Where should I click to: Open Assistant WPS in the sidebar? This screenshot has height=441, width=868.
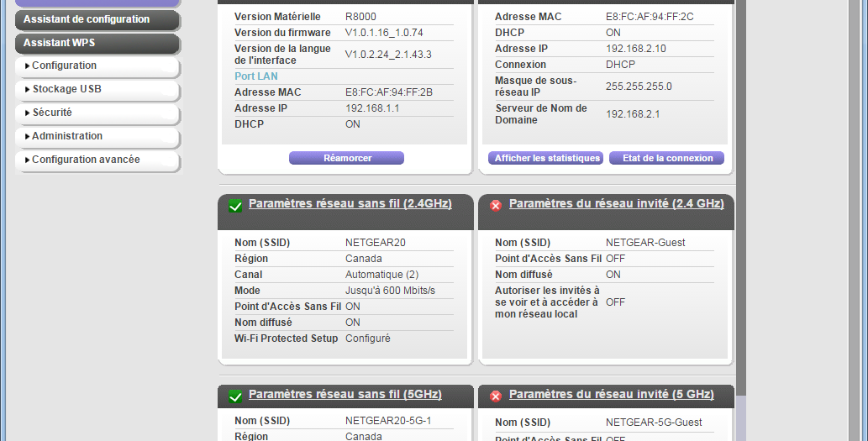click(x=97, y=43)
